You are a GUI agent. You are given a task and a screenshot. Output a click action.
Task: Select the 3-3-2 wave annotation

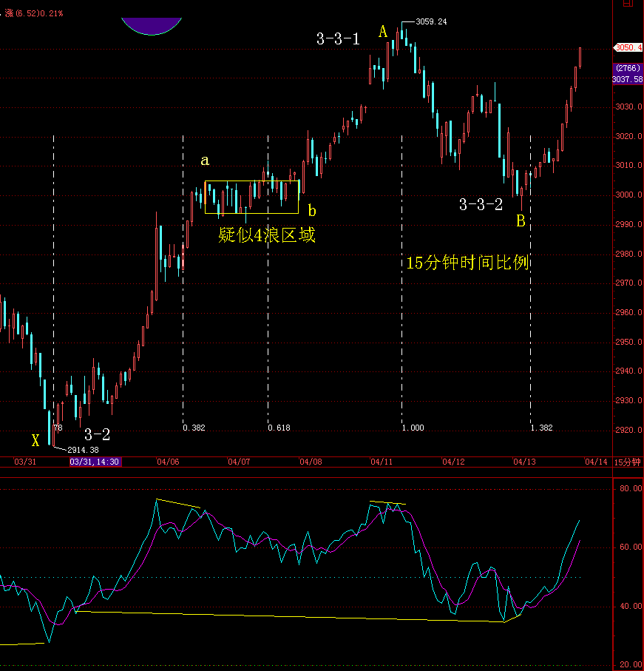tap(481, 205)
